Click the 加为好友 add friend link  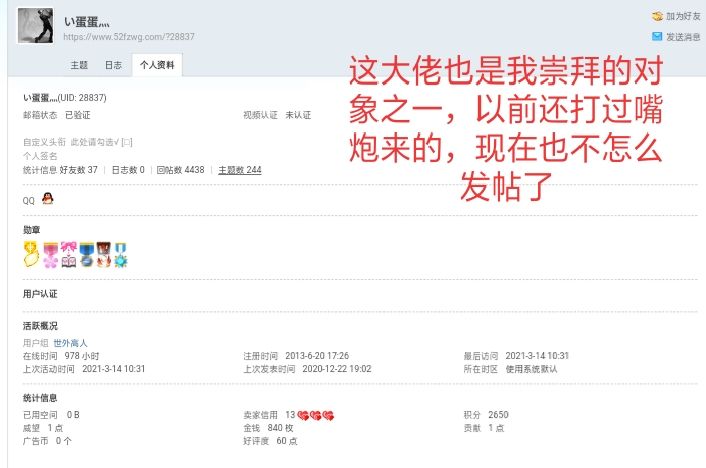683,16
